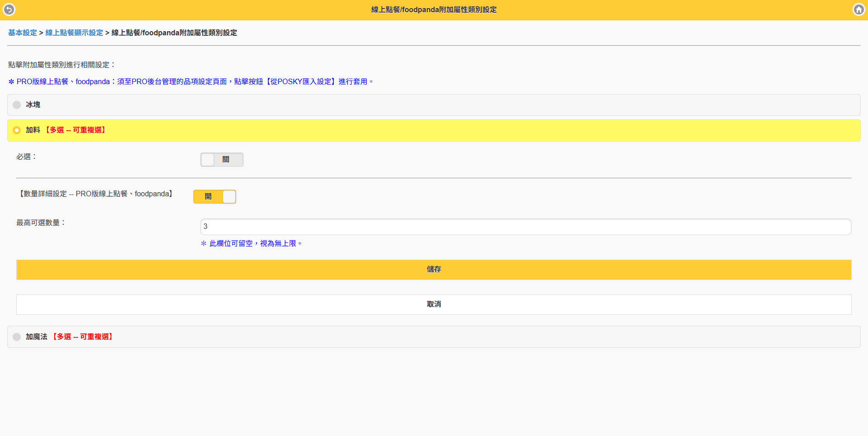
Task: Expand 加魔法 via its red 多選 tag
Action: pos(83,337)
